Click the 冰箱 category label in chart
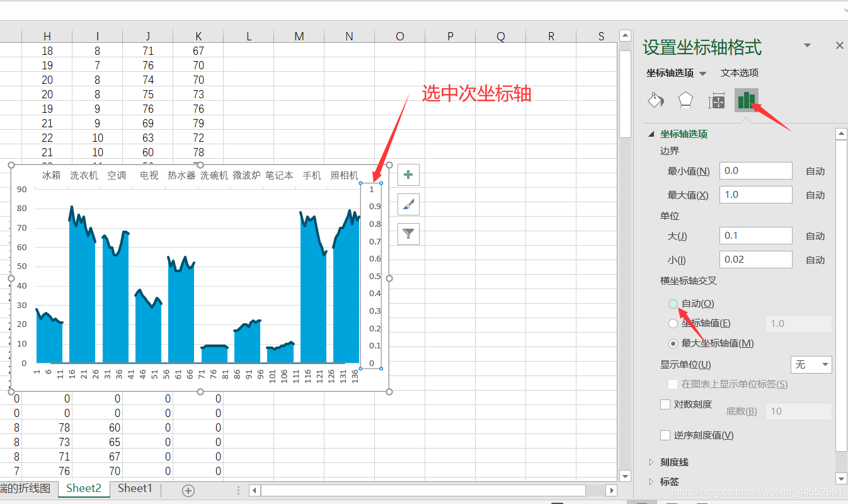848x504 pixels. pos(52,175)
